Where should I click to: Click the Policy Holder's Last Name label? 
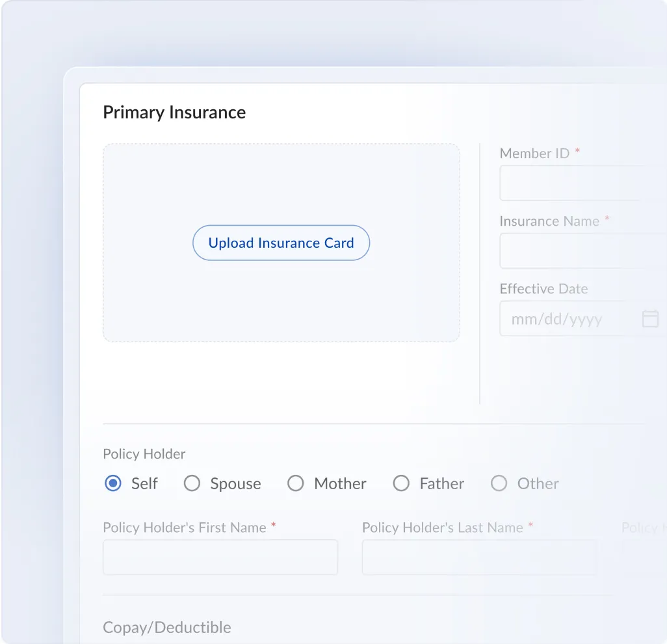[443, 528]
